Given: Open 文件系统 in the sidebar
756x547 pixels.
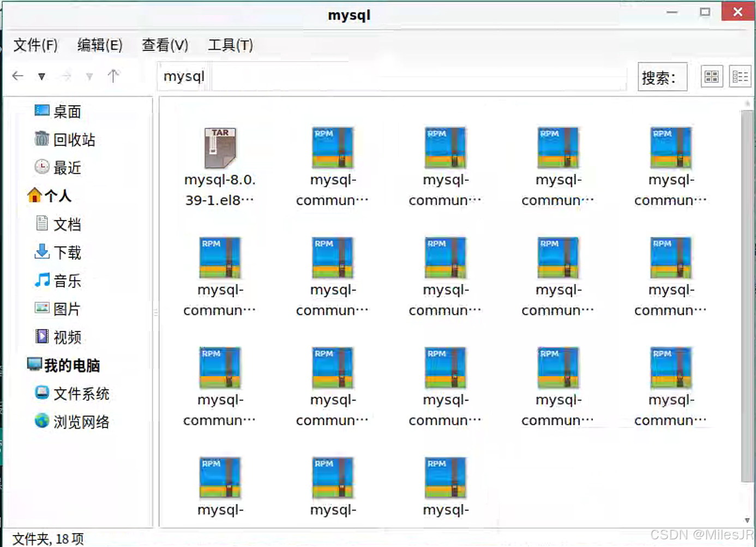Looking at the screenshot, I should click(72, 394).
